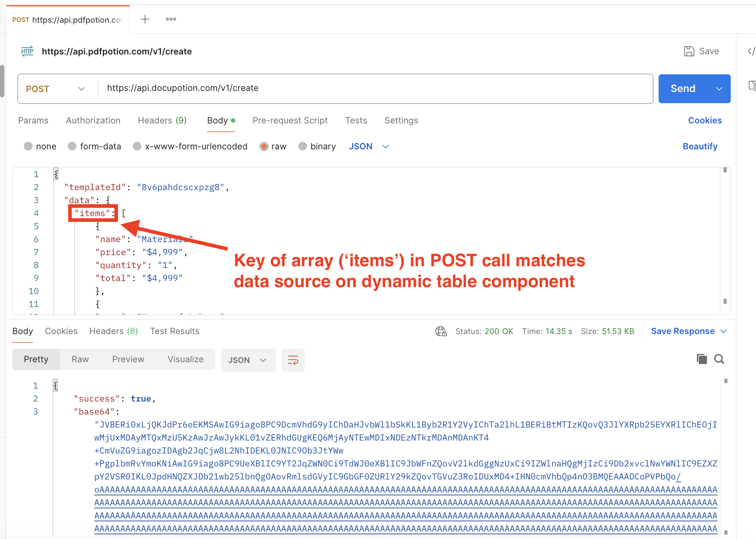Screen dimensions: 756x539
Task: Click the search response magnifier icon
Action: point(719,359)
